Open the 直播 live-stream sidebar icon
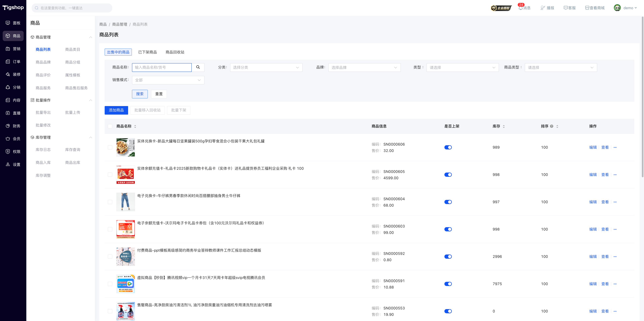 tap(8, 113)
